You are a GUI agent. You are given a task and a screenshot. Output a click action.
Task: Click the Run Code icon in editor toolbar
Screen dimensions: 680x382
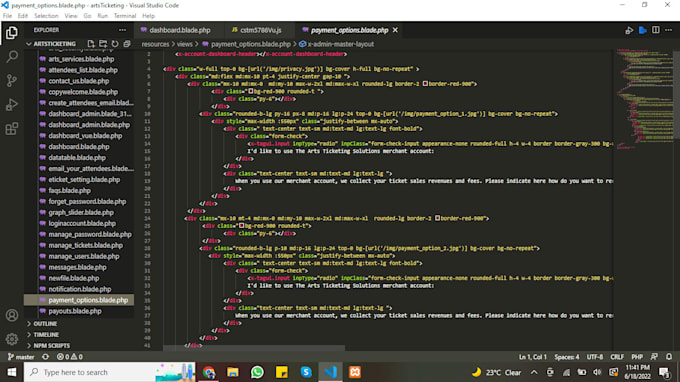click(629, 30)
